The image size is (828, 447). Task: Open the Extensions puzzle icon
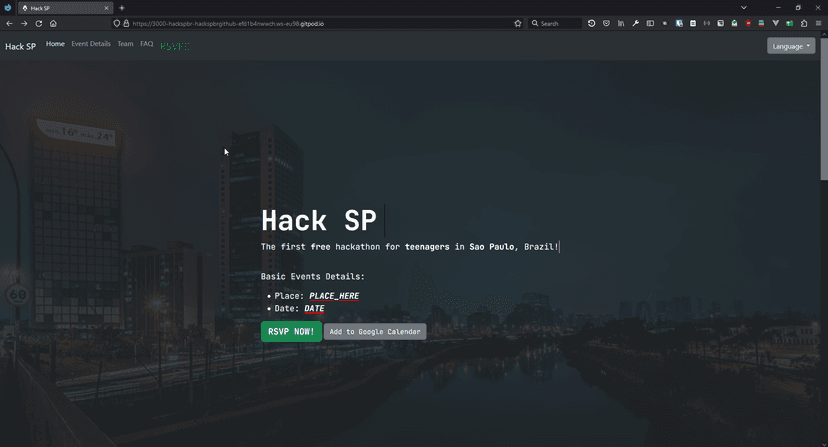[x=804, y=23]
